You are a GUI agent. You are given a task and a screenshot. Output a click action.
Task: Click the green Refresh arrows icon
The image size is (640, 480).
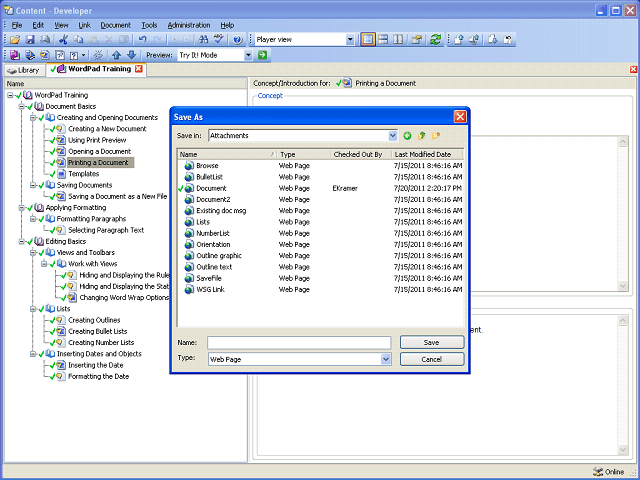click(436, 40)
